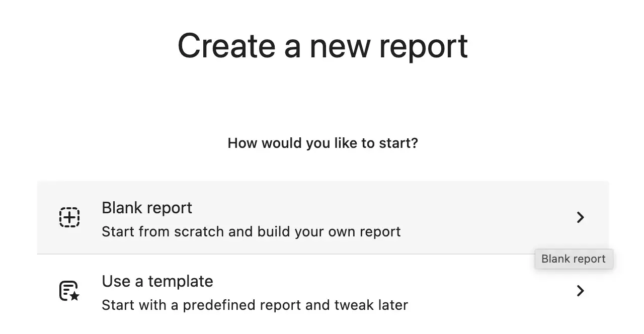This screenshot has height=334, width=644.
Task: Select the "Blank report" option title
Action: point(147,208)
